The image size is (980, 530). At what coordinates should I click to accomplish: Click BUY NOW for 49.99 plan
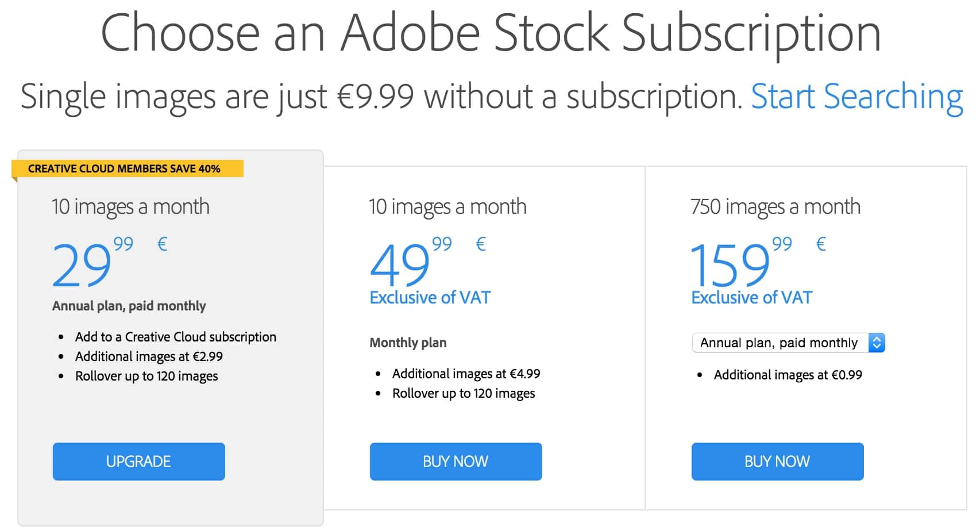[456, 462]
